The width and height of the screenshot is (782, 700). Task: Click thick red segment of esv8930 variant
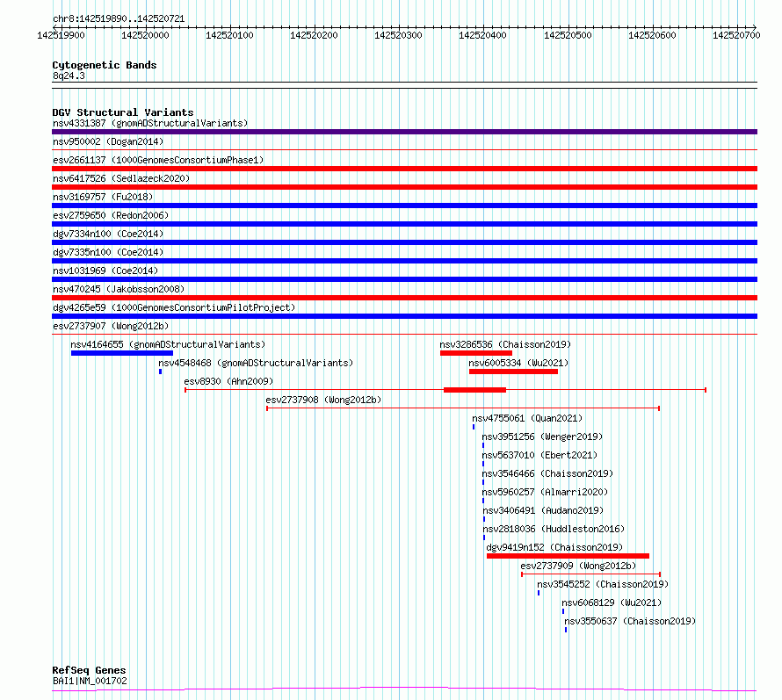pos(474,390)
